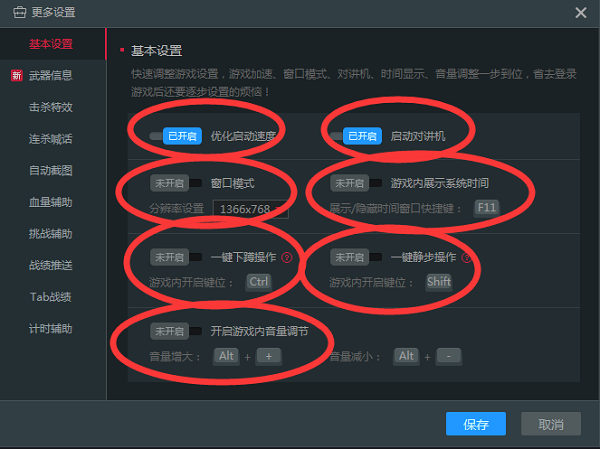The height and width of the screenshot is (449, 600).
Task: Click the briefcase icon beside 更多设置 title
Action: [x=20, y=12]
